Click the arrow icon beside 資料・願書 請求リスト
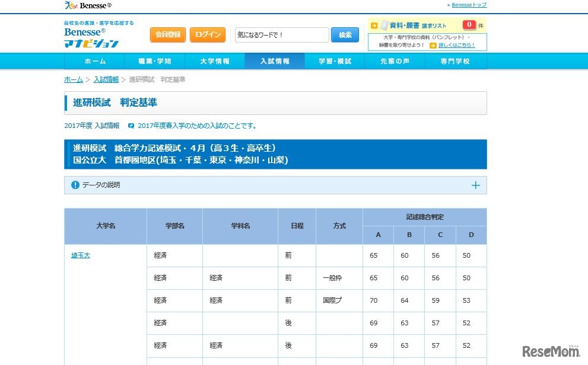Image resolution: width=588 pixels, height=365 pixels. 374,25
